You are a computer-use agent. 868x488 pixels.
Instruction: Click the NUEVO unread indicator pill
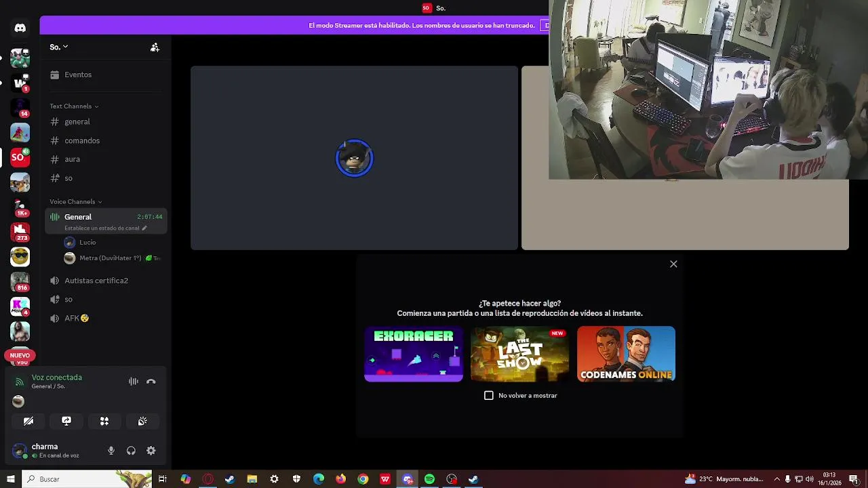click(x=20, y=355)
